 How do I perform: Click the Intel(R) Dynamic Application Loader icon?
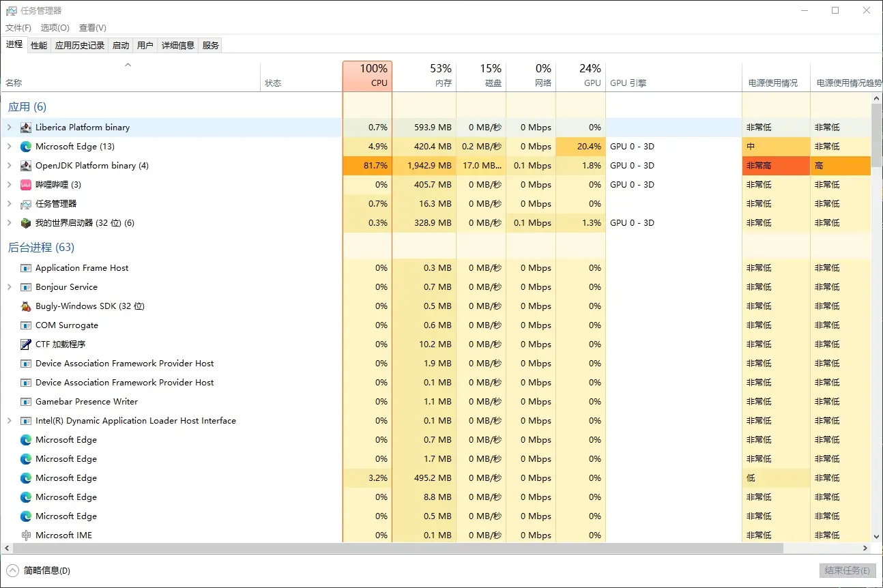tap(26, 421)
